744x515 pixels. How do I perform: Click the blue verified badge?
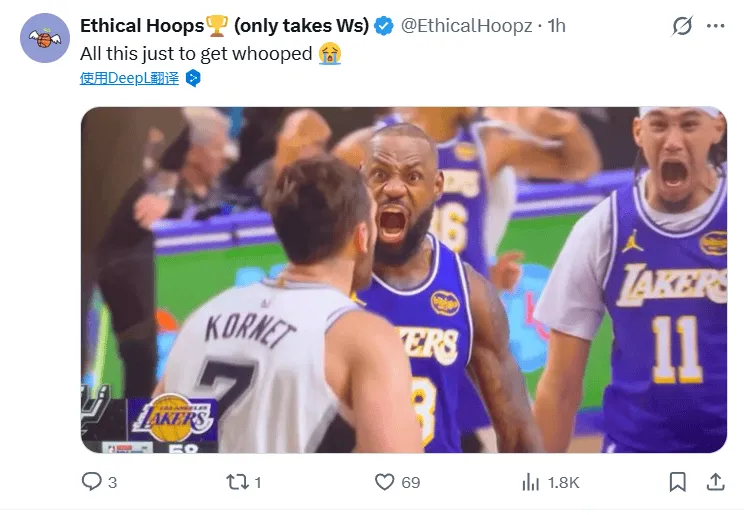click(384, 26)
